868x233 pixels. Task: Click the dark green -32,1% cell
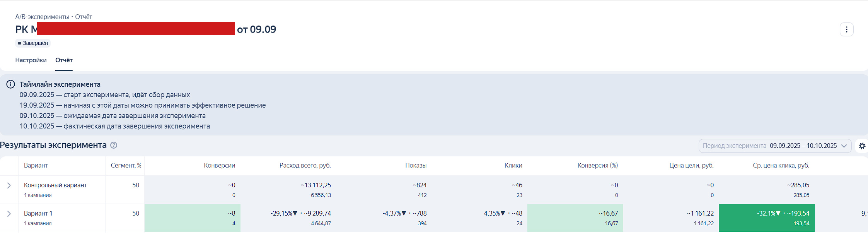(766, 218)
